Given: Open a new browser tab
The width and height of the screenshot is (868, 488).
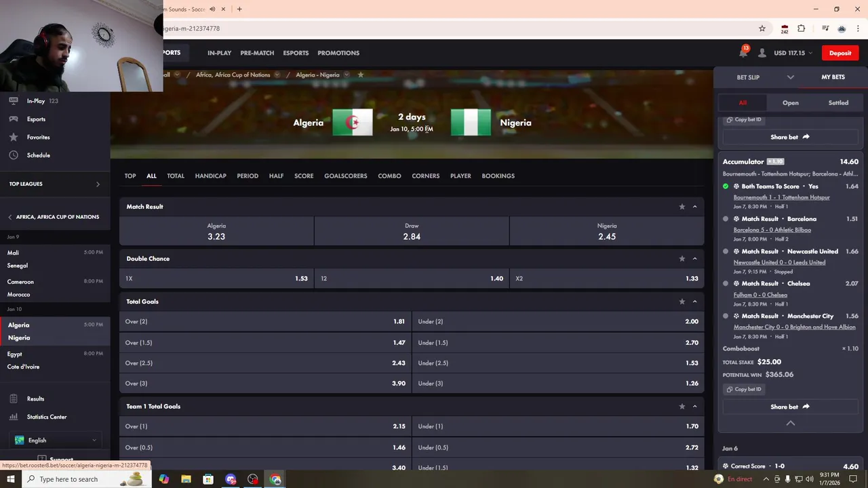Looking at the screenshot, I should click(239, 9).
